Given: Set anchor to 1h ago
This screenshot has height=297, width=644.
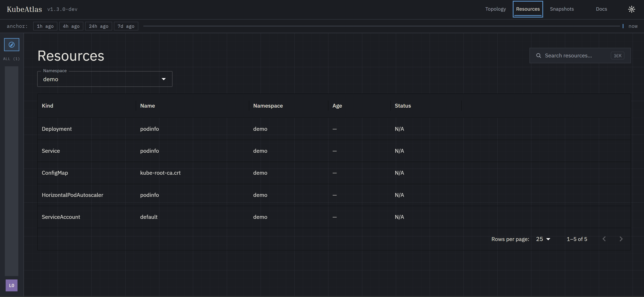Looking at the screenshot, I should click(x=45, y=26).
